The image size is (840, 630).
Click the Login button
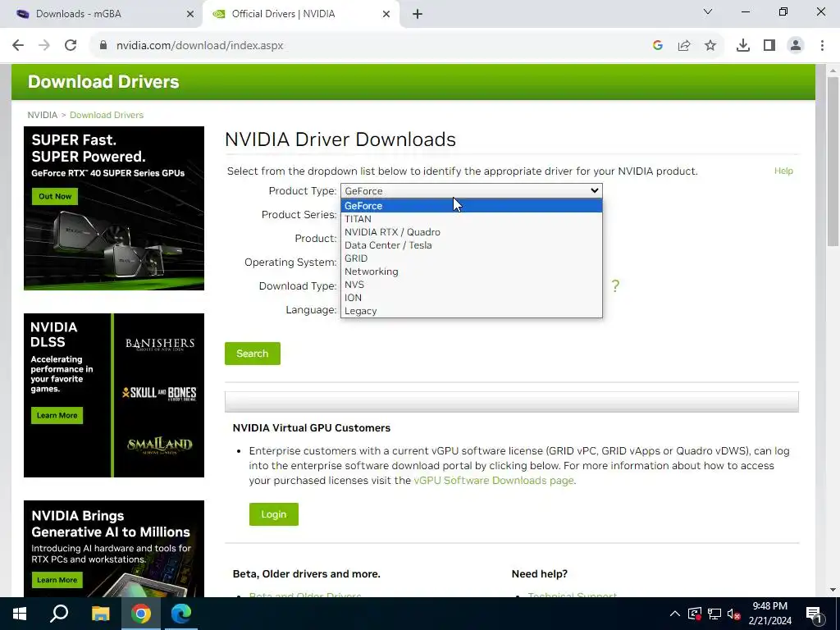click(x=274, y=514)
